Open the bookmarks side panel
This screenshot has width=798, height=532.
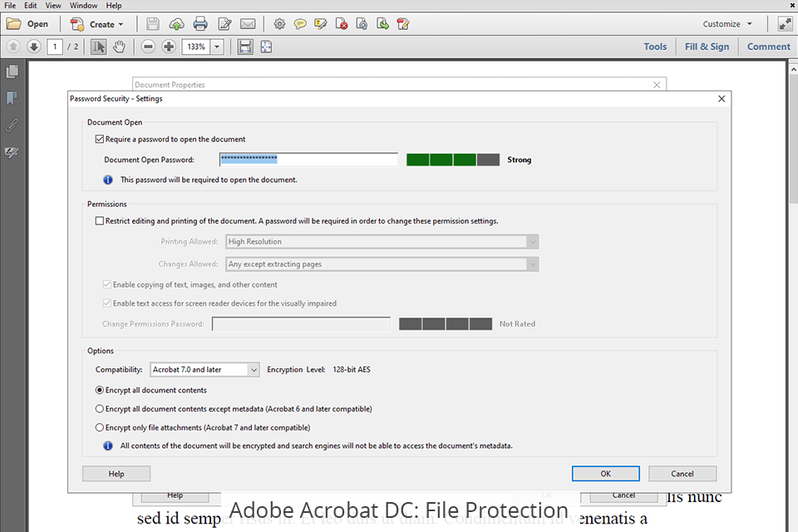click(x=12, y=98)
